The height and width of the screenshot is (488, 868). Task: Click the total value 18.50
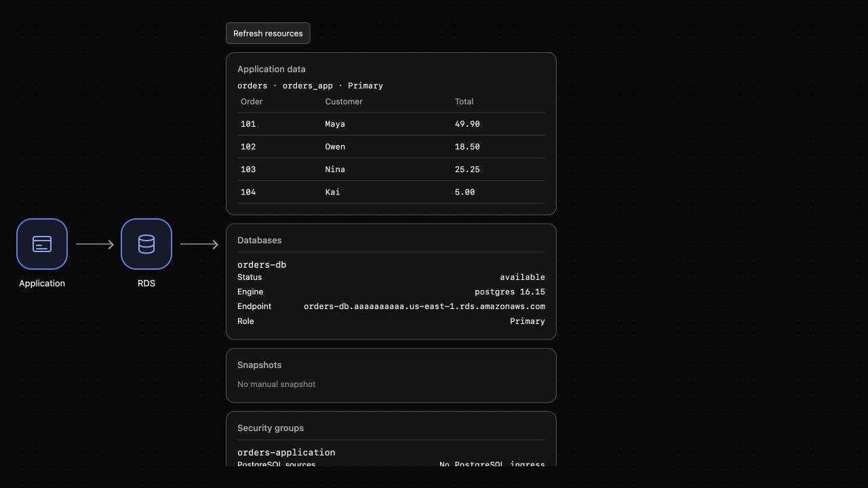coord(467,146)
